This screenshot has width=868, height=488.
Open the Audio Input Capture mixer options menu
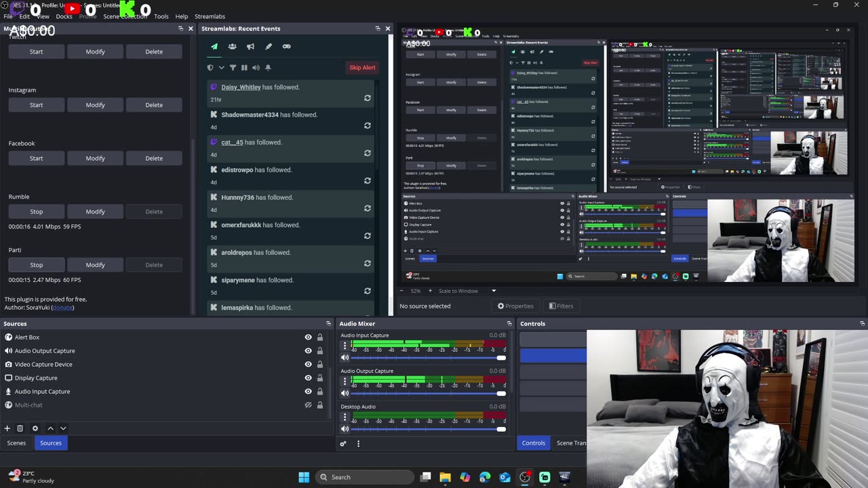[344, 345]
